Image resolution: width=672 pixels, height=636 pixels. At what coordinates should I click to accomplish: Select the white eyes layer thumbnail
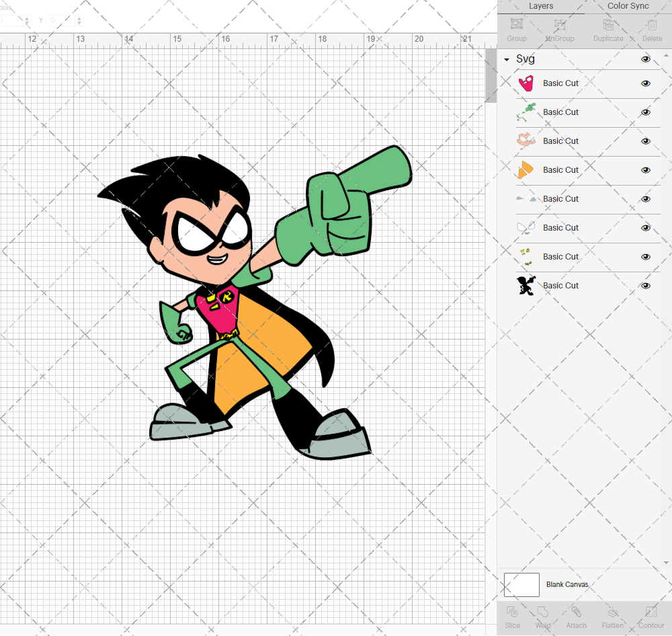click(526, 227)
